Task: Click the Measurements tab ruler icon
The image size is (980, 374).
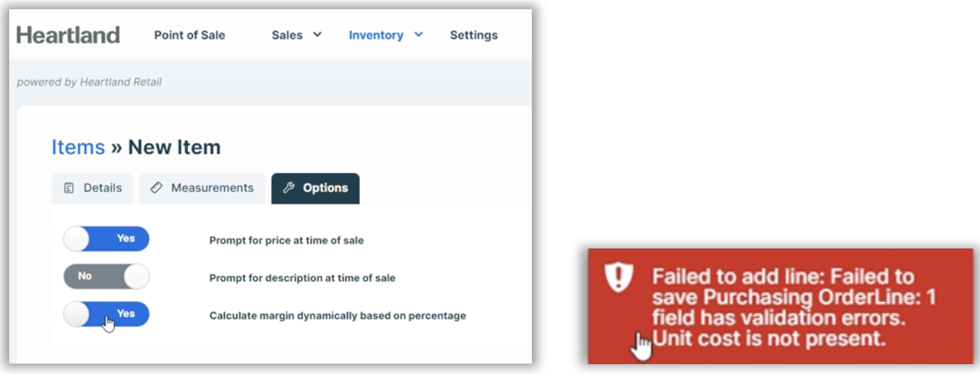Action: tap(157, 188)
